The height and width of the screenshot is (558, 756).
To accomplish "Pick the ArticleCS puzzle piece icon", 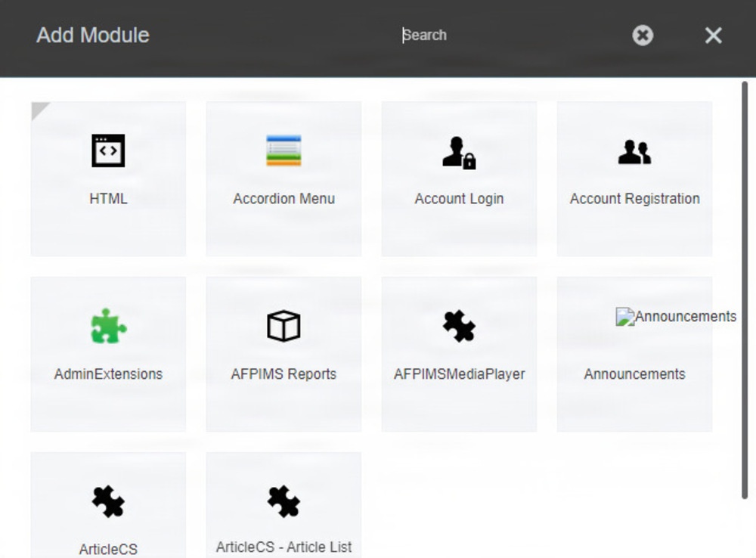I will [x=108, y=501].
